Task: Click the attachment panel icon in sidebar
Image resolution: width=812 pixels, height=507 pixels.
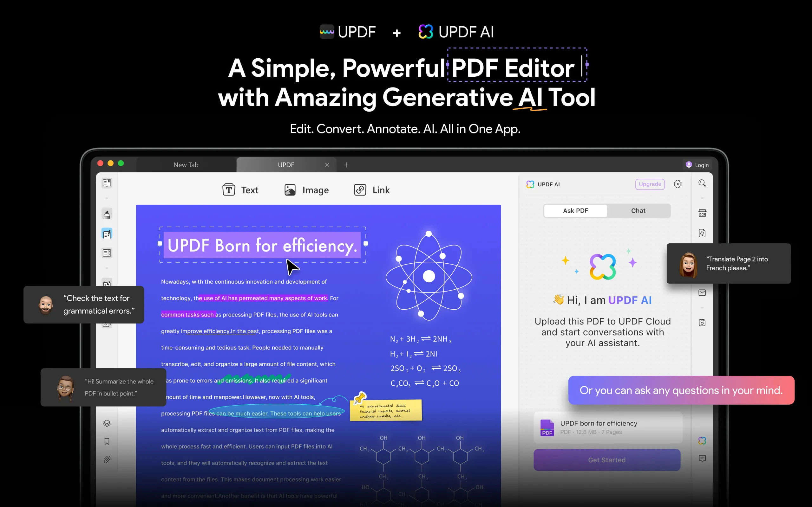Action: pyautogui.click(x=107, y=460)
